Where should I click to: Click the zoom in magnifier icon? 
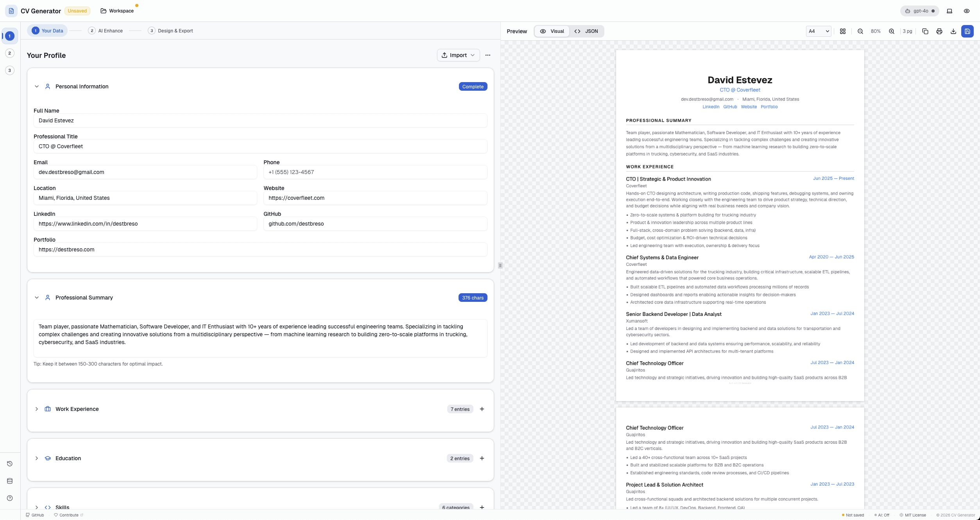(892, 31)
